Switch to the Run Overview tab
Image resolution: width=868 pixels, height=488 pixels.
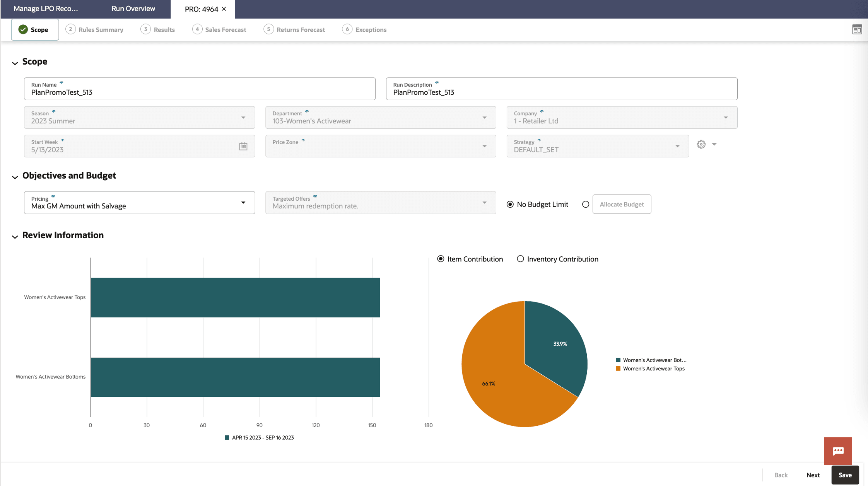[x=133, y=9]
